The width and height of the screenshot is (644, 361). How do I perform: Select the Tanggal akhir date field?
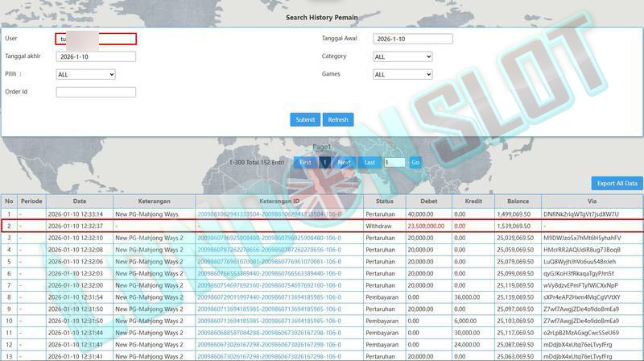96,56
